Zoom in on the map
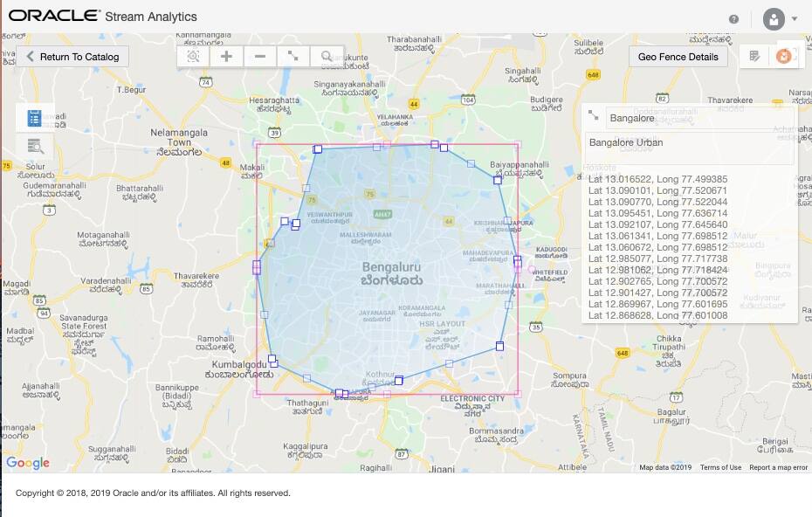This screenshot has height=517, width=812. click(226, 56)
